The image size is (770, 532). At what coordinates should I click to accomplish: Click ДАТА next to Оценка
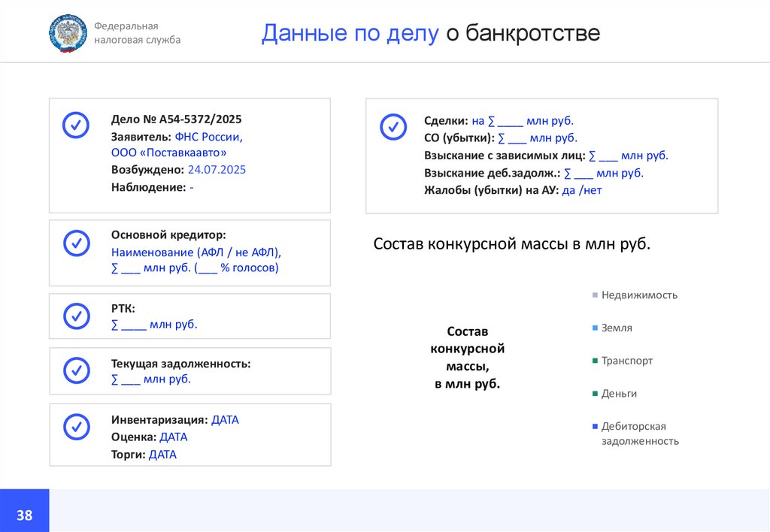(x=174, y=437)
